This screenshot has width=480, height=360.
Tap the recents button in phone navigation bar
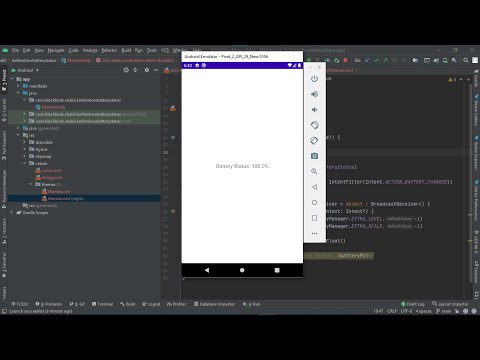277,270
